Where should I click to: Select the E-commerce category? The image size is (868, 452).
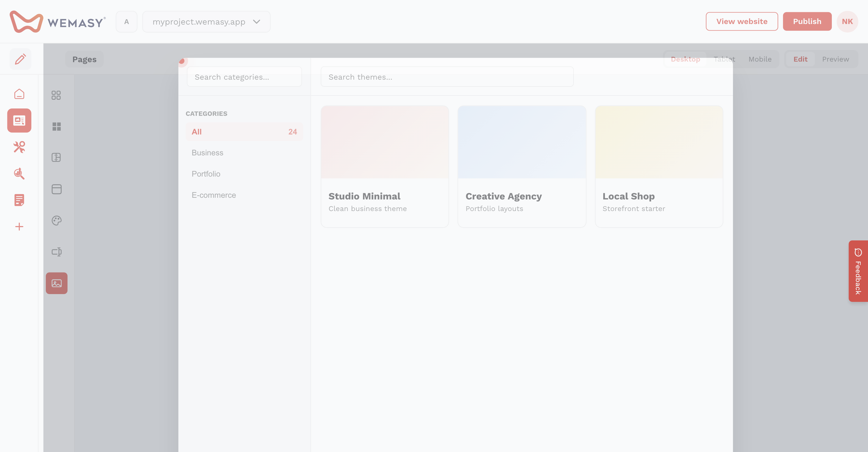244,195
